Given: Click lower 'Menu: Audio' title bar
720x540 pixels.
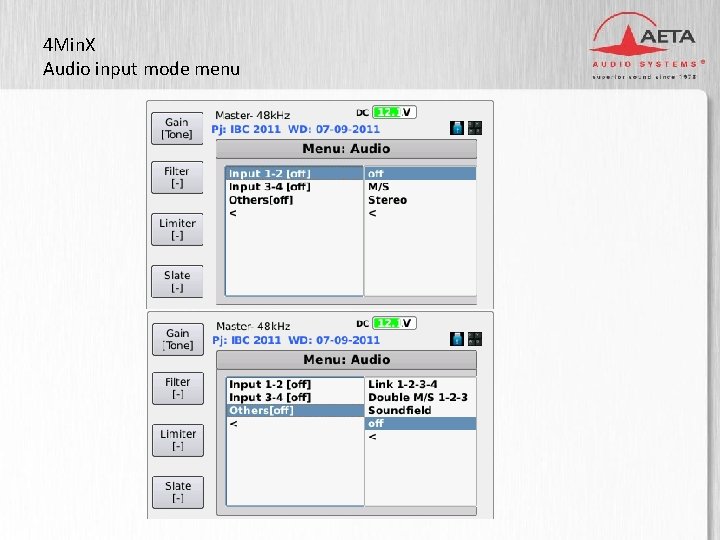Looking at the screenshot, I should click(347, 360).
